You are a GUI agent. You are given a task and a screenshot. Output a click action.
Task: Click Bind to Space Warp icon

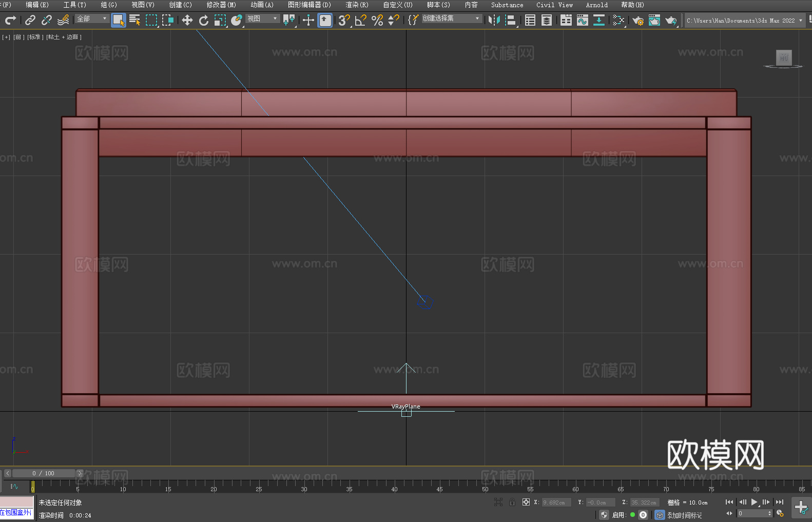pos(63,20)
